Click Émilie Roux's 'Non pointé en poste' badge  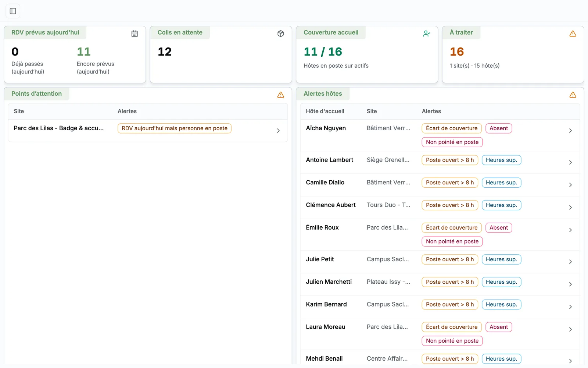(452, 241)
